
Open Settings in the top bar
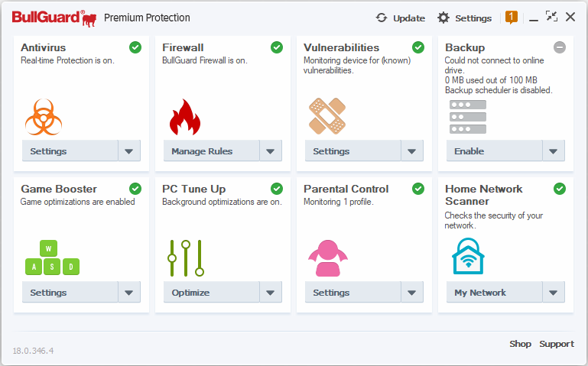click(465, 18)
